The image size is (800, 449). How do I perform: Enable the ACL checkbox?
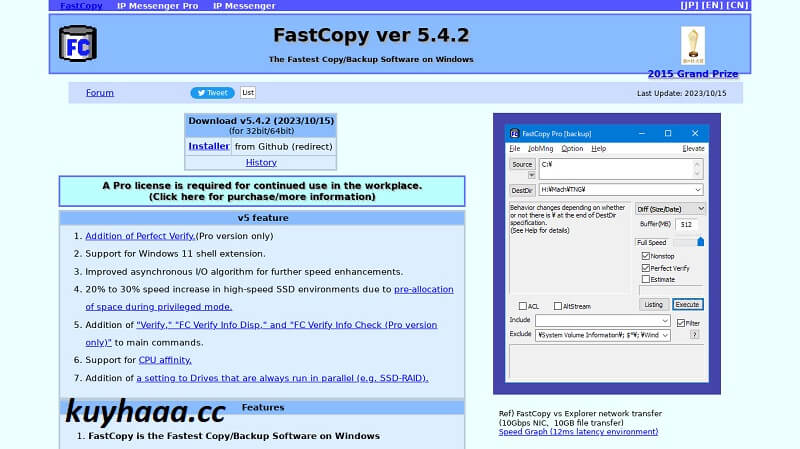(522, 306)
